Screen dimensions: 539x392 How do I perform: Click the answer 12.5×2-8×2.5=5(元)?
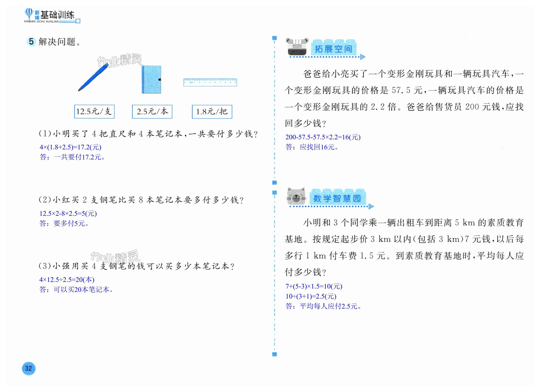point(68,214)
